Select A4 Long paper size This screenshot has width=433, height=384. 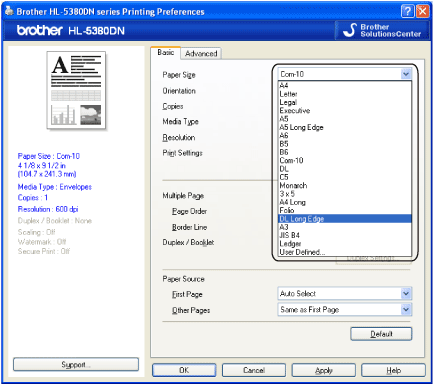(345, 202)
